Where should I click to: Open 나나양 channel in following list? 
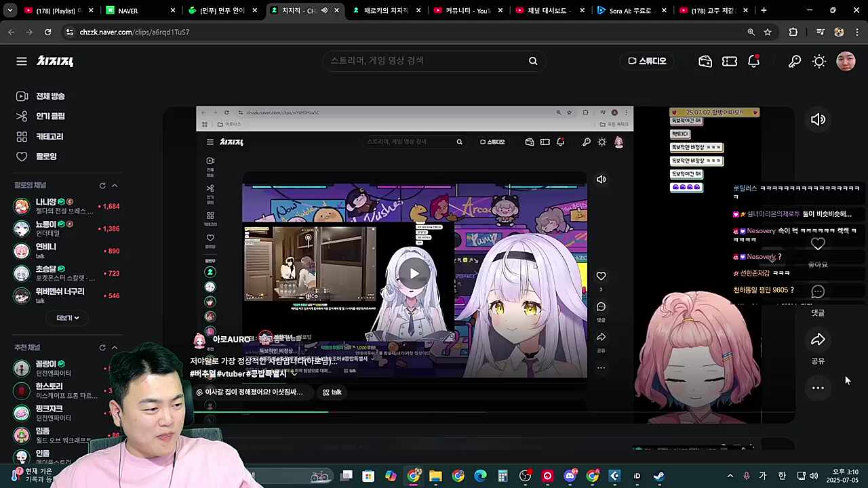coord(66,206)
